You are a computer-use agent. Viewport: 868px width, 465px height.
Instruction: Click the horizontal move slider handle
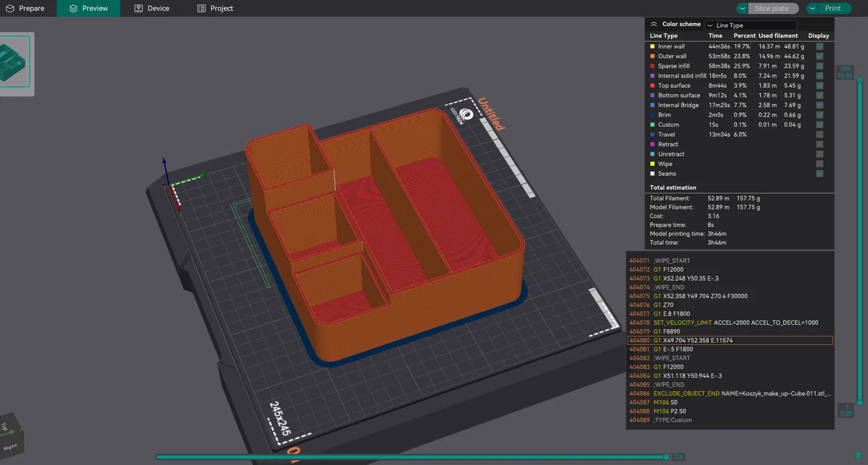[x=667, y=457]
